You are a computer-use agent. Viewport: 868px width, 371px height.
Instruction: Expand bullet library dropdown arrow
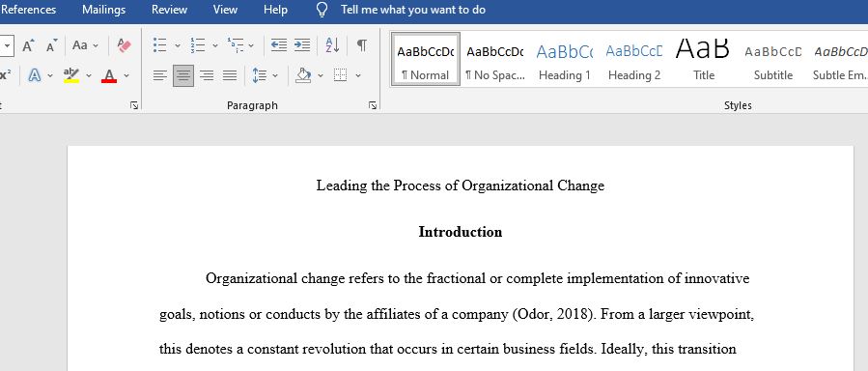(x=177, y=46)
